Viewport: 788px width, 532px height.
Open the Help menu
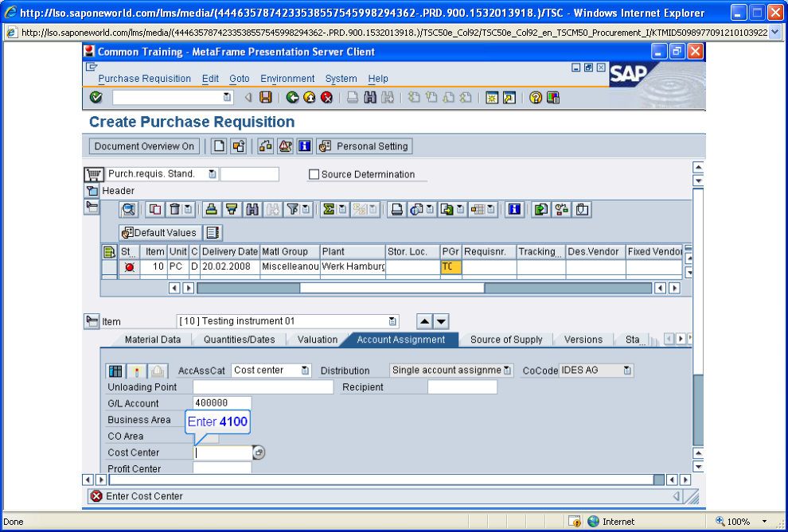pos(378,79)
